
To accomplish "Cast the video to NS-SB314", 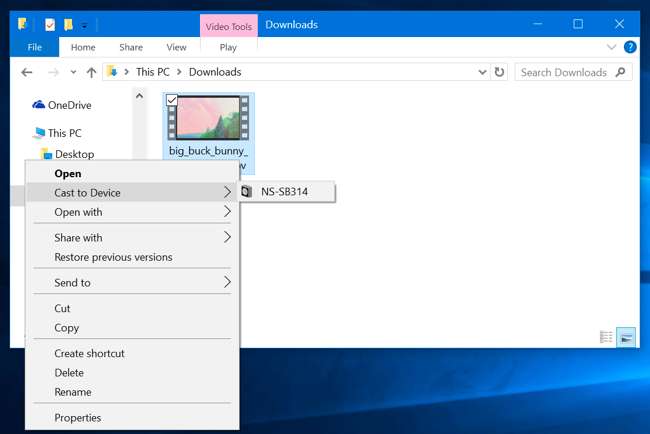I will point(284,192).
